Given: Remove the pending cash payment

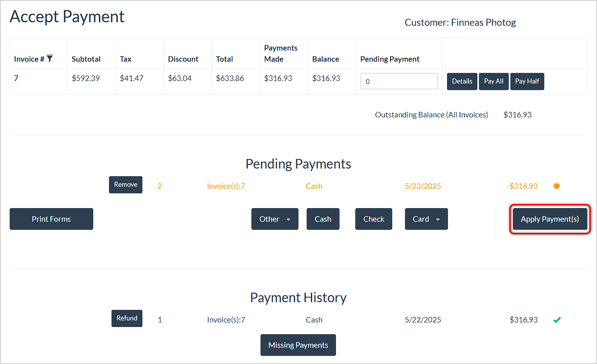Looking at the screenshot, I should (125, 184).
